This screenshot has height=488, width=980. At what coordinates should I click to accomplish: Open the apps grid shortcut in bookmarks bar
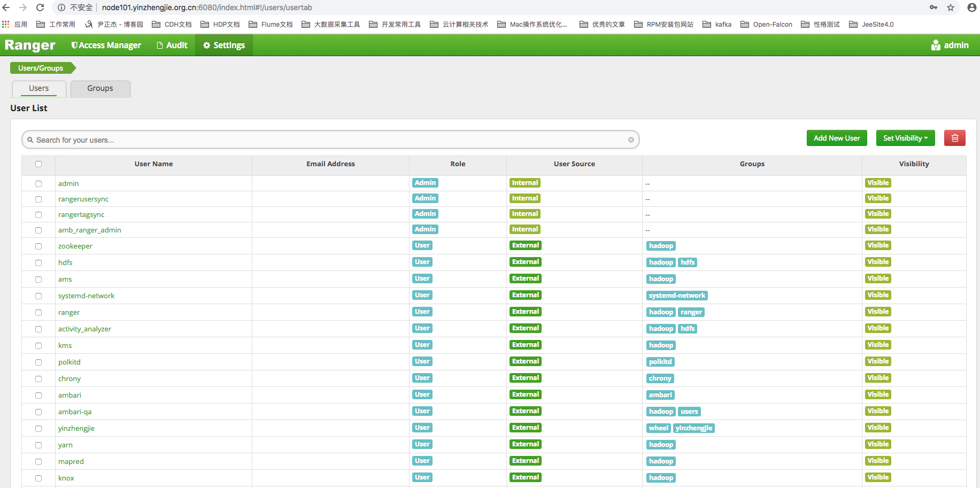coord(6,24)
